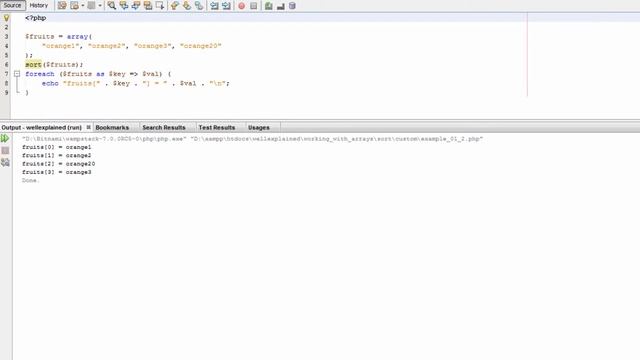Shift the line left
Image resolution: width=640 pixels, height=360 pixels.
click(x=214, y=6)
